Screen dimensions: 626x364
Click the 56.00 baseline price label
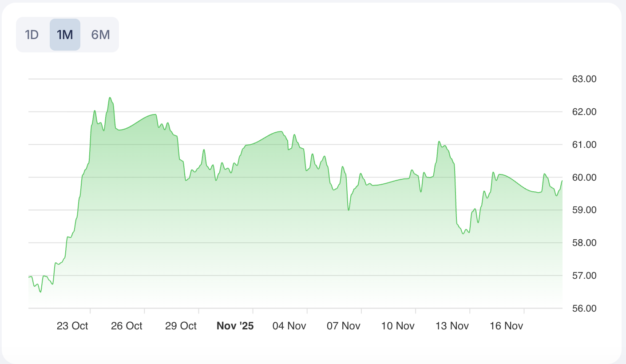[584, 308]
